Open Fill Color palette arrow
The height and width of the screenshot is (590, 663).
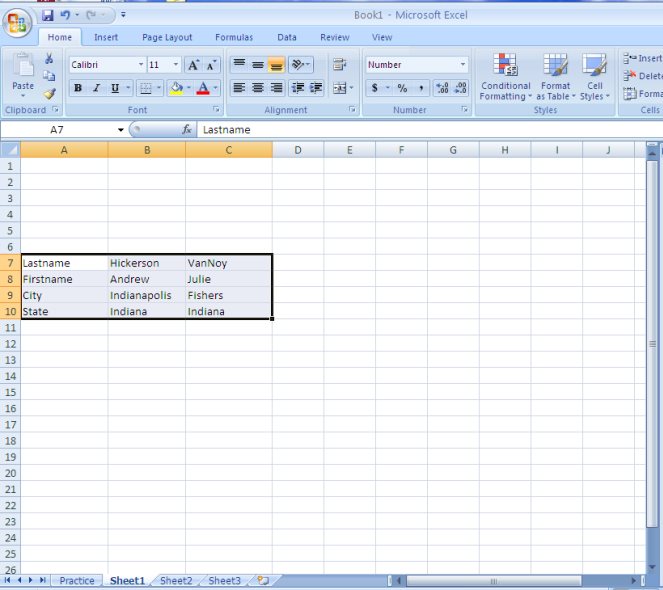189,88
